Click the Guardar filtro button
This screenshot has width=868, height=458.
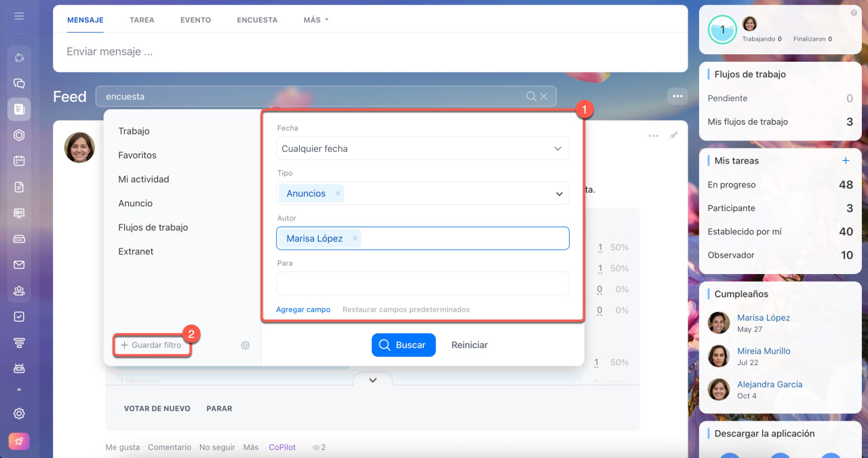tap(151, 345)
